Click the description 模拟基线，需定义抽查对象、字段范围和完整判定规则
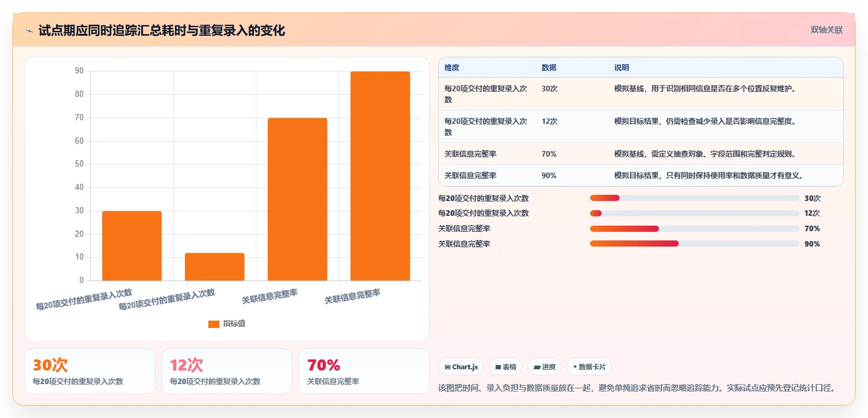Image resolution: width=868 pixels, height=418 pixels. click(705, 154)
